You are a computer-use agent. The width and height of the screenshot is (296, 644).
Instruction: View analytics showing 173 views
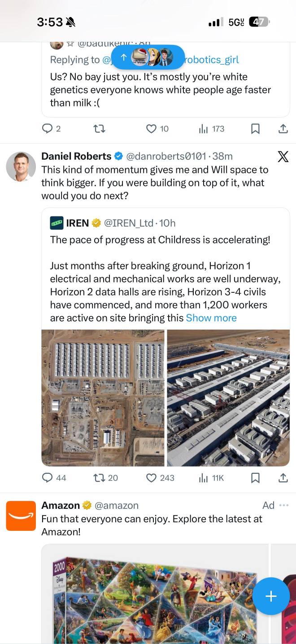click(x=211, y=129)
